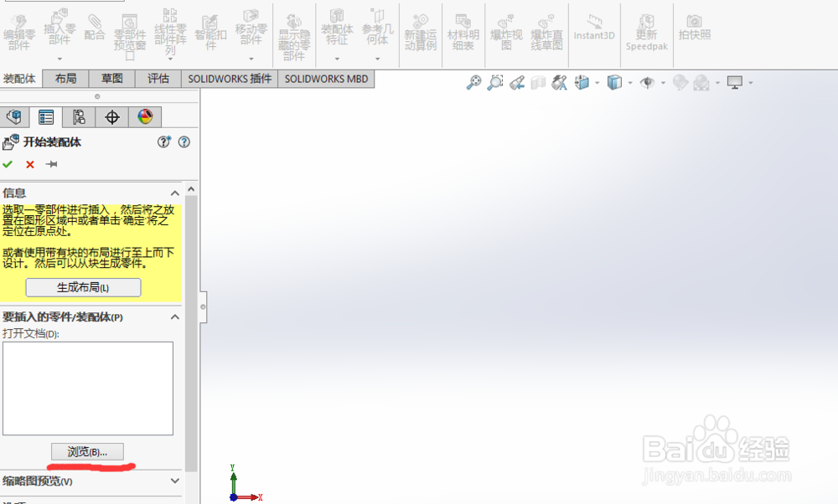Screen dimensions: 838x504
Task: Collapse the 信息 section panel
Action: pyautogui.click(x=175, y=193)
